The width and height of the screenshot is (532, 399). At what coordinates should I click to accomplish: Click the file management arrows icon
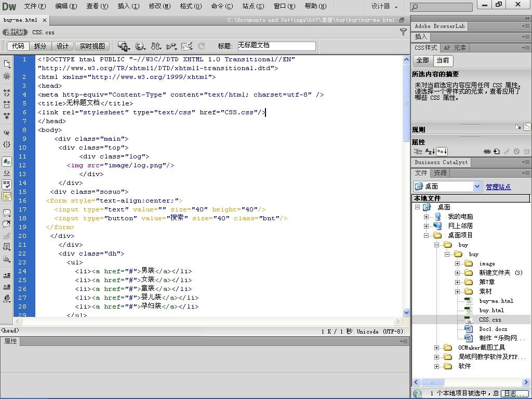coord(155,46)
